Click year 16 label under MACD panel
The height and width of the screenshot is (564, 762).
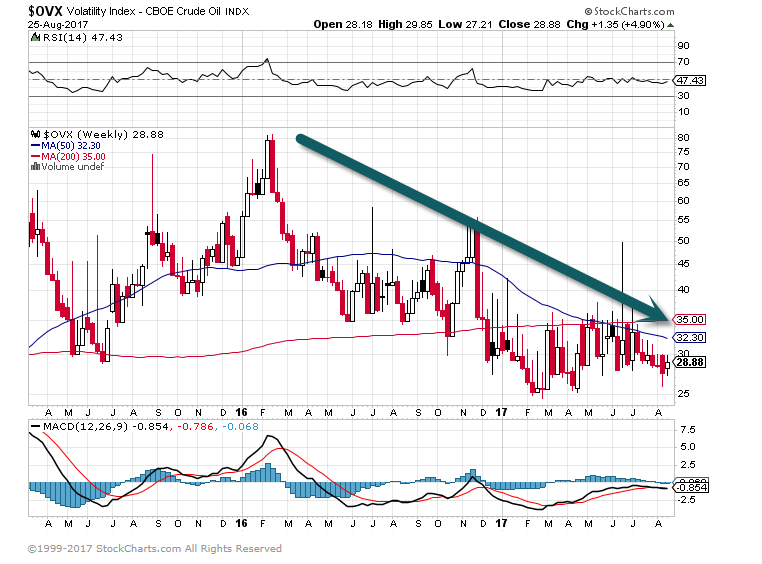242,523
